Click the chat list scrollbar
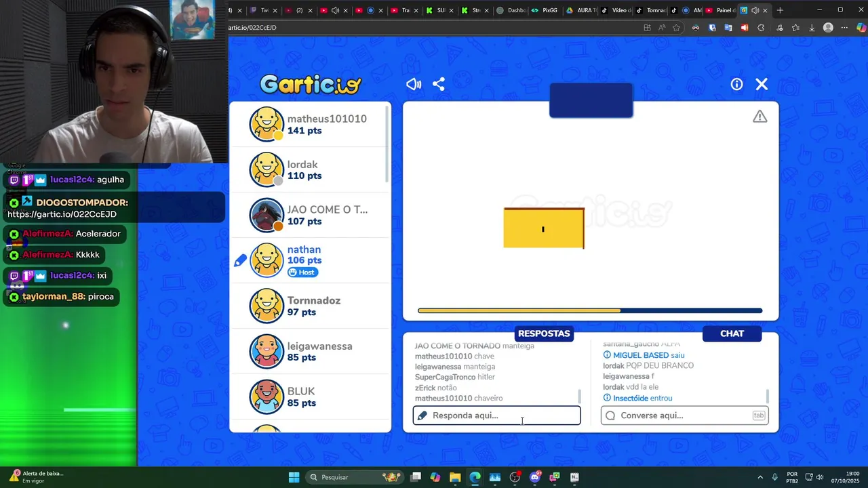Screen dimensions: 868x488 (x=767, y=396)
